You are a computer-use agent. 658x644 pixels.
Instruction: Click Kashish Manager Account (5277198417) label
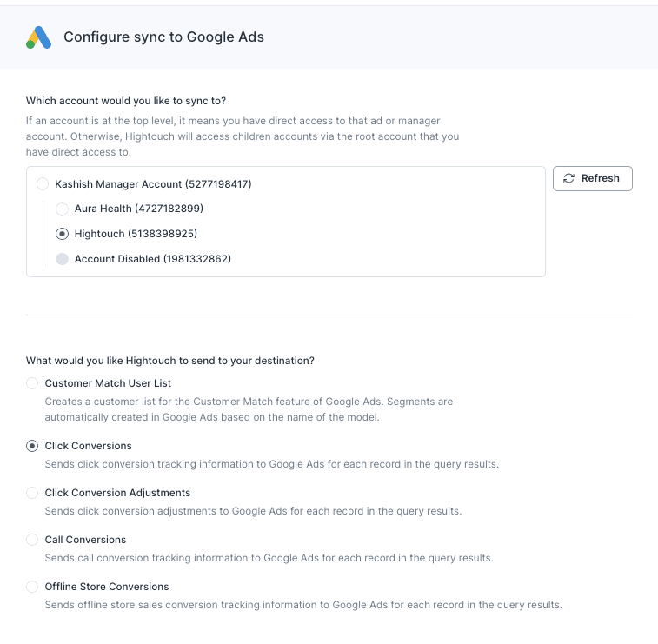click(x=153, y=184)
